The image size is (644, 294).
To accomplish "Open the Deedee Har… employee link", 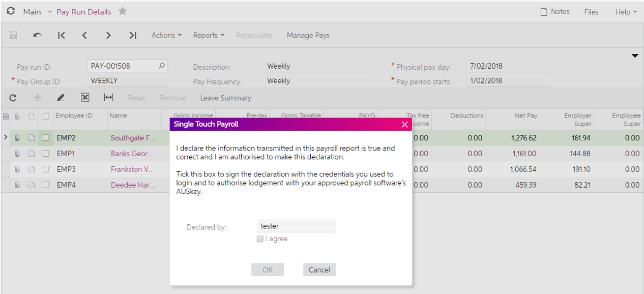I will 133,185.
